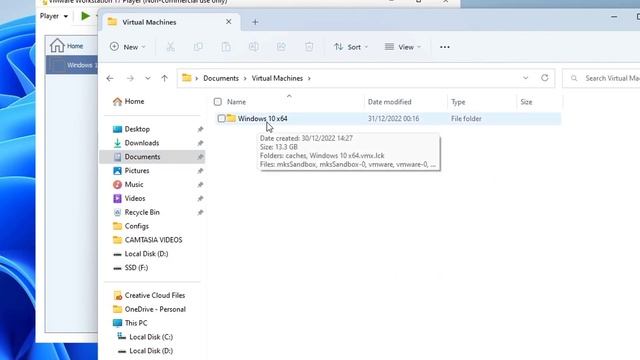
Task: Click the Paste clipboard icon
Action: point(226,47)
